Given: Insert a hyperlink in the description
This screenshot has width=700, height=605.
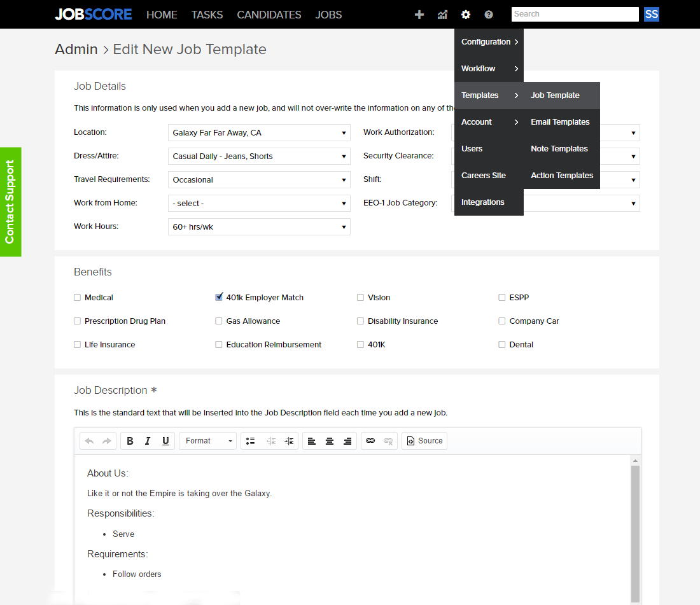Looking at the screenshot, I should pos(370,440).
